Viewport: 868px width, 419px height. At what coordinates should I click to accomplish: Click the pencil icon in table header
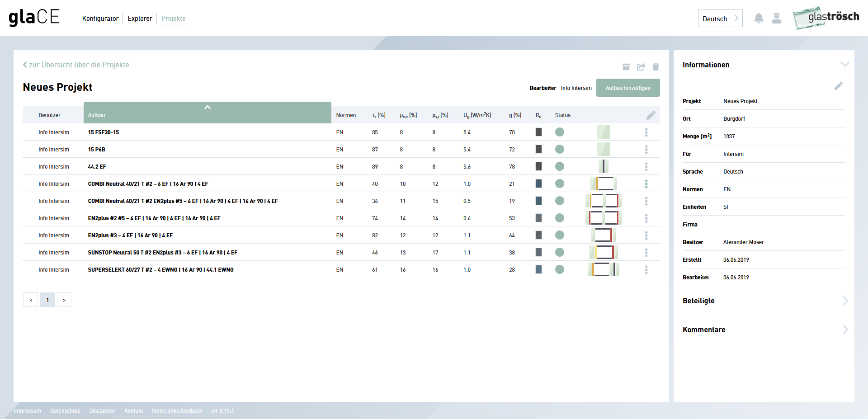pos(651,115)
